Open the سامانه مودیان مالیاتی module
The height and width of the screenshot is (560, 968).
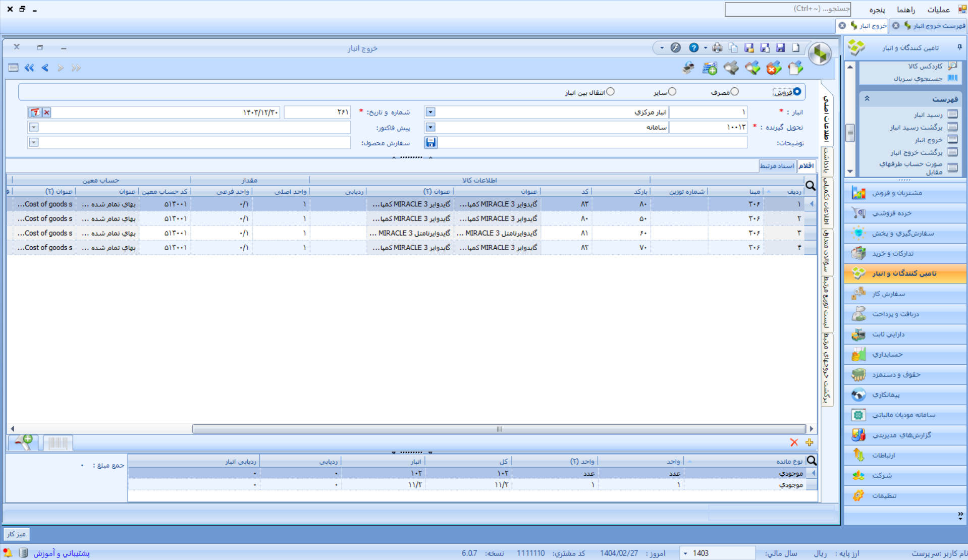905,415
